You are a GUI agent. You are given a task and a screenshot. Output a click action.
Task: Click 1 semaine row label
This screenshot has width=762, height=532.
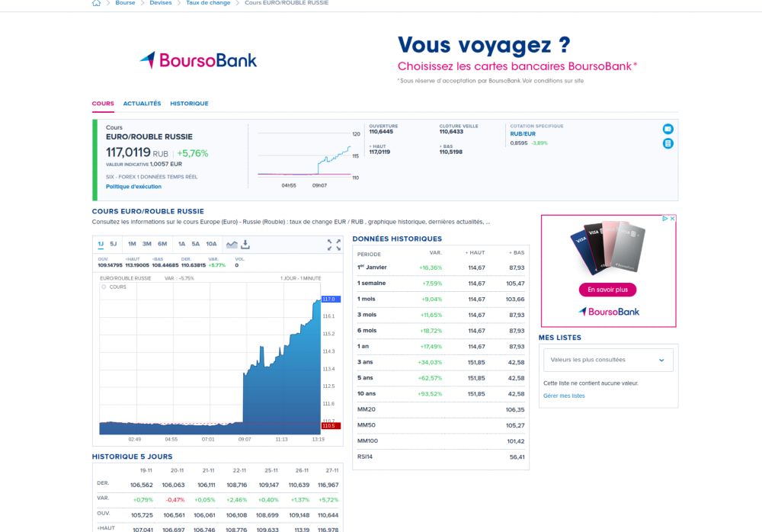coord(371,284)
